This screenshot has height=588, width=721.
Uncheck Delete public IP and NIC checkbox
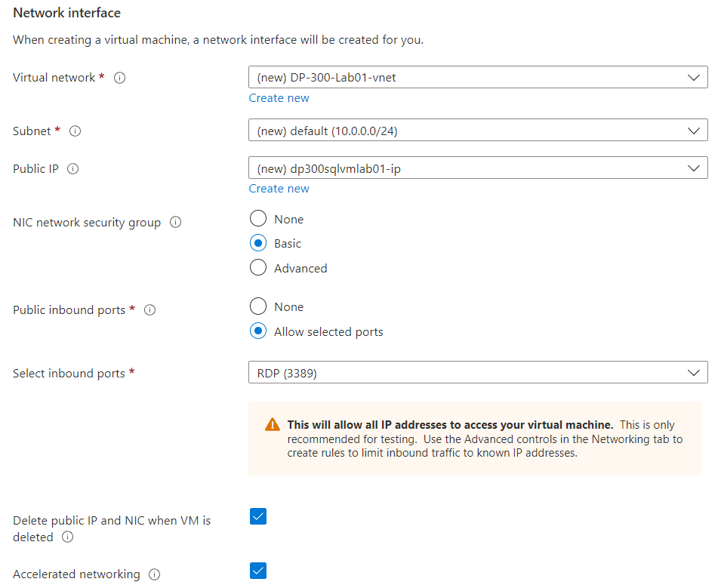coord(258,517)
